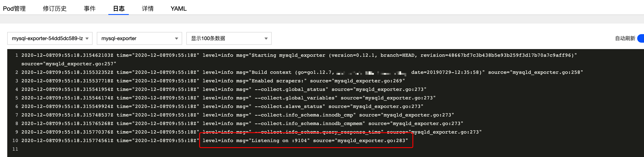The image size is (644, 157).
Task: Expand the mysql-exporter-54dd5dc589-lz pod dropdown
Action: coord(50,38)
